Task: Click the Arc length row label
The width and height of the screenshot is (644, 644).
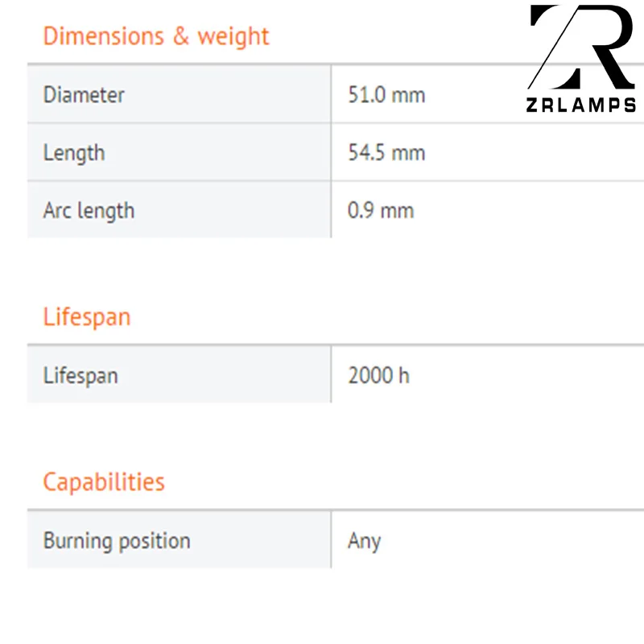Action: (89, 211)
